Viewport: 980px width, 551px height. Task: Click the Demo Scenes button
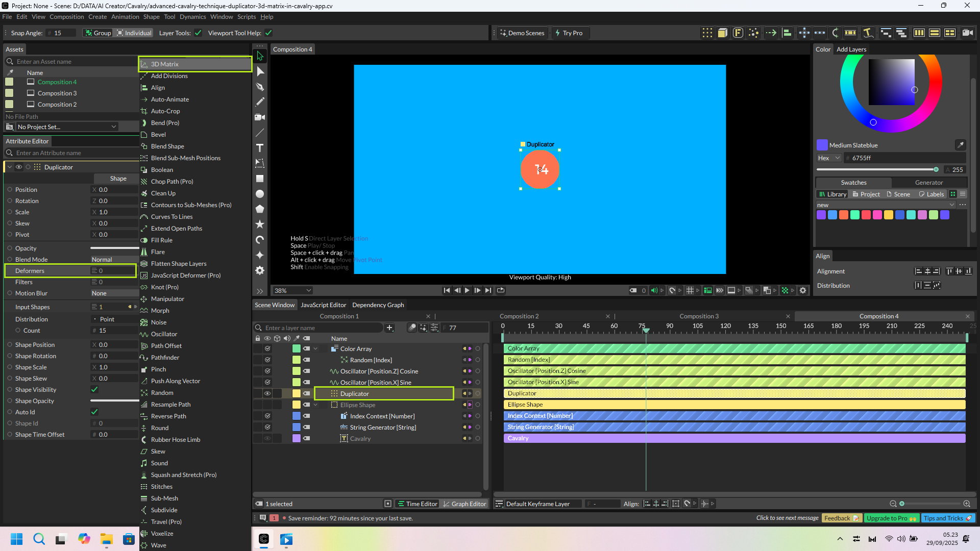522,33
